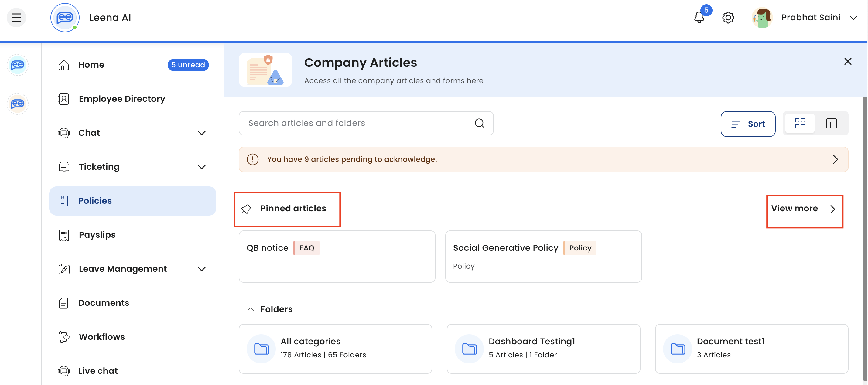
Task: Click the search magnifier icon
Action: point(479,123)
